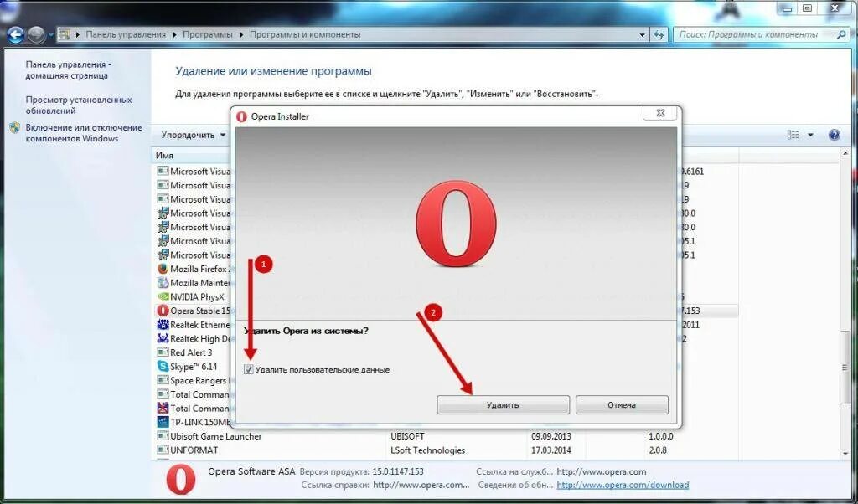Open the 'Упорядочить' dropdown

pos(194,135)
